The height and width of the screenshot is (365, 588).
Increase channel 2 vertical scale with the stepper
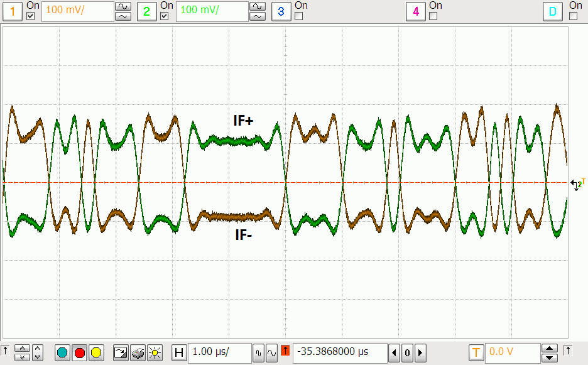coord(258,7)
